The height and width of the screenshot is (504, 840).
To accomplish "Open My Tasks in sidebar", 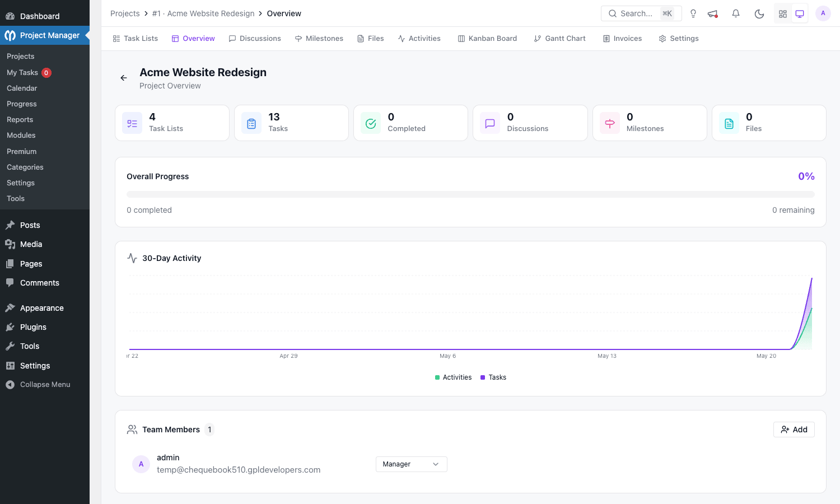I will (x=45, y=73).
